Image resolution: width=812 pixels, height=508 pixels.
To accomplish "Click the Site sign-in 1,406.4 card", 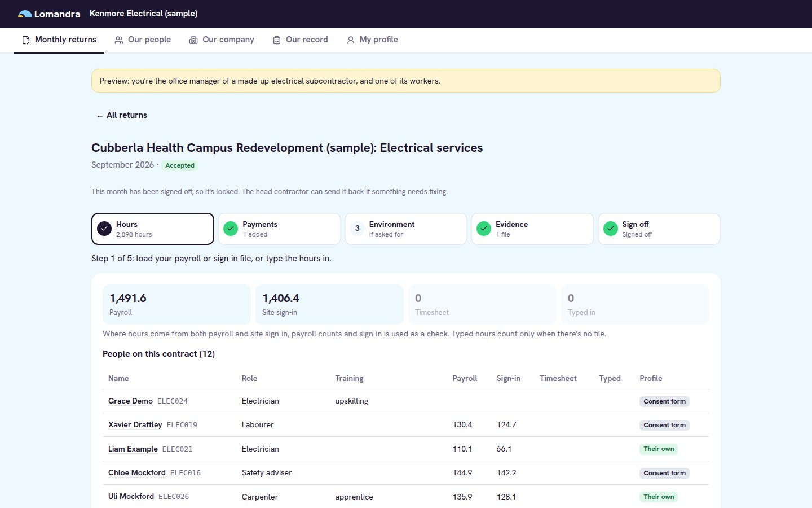I will tap(329, 305).
